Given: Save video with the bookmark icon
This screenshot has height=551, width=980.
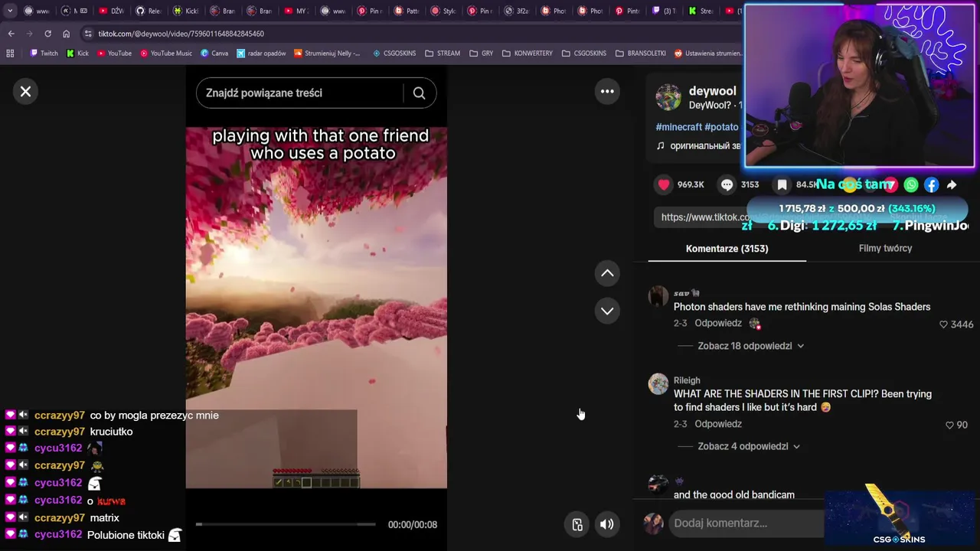Looking at the screenshot, I should [782, 184].
